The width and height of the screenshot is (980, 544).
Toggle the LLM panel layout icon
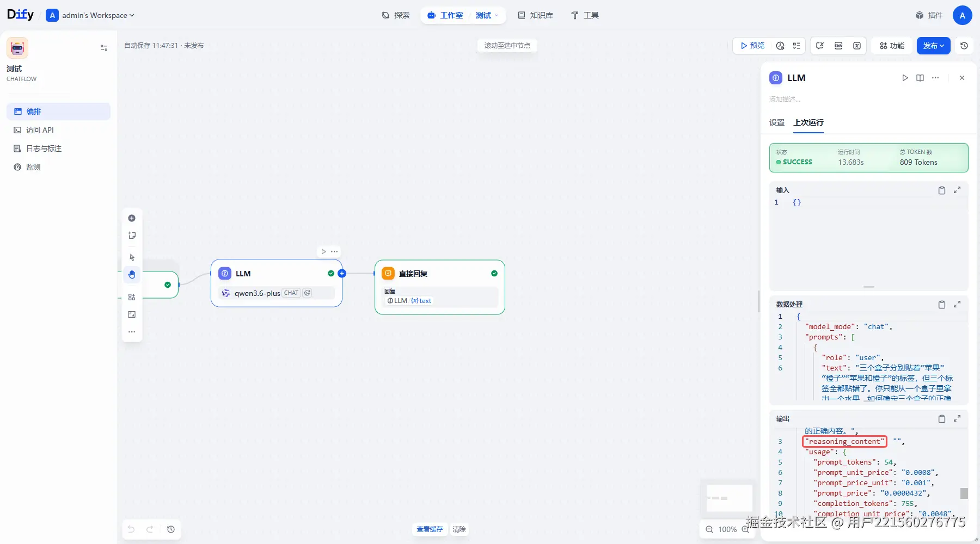click(920, 78)
